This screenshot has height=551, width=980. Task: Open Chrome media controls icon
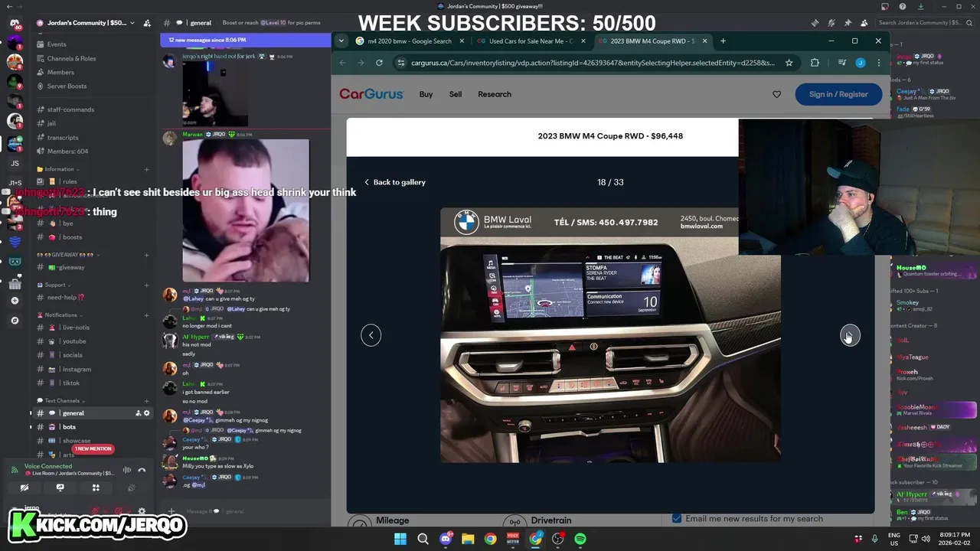pyautogui.click(x=841, y=63)
